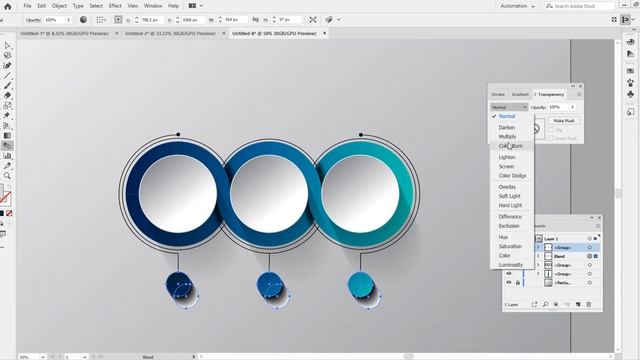Select the Puppet Warp pin tool

click(7, 116)
